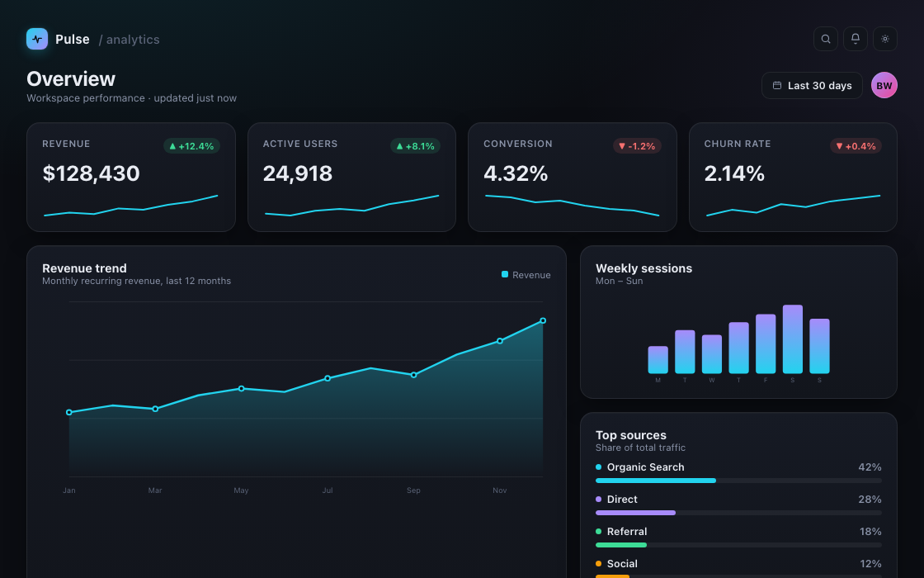
Task: Open the Last 30 days date picker
Action: tap(812, 86)
